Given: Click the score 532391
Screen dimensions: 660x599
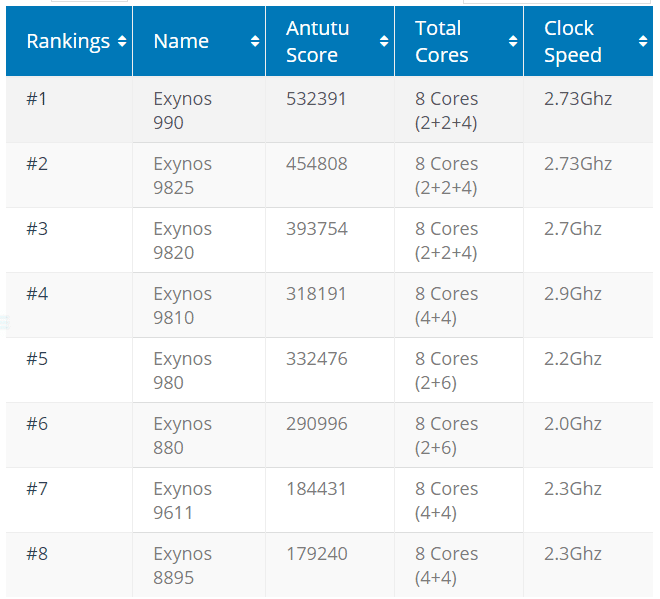Looking at the screenshot, I should pyautogui.click(x=317, y=99).
